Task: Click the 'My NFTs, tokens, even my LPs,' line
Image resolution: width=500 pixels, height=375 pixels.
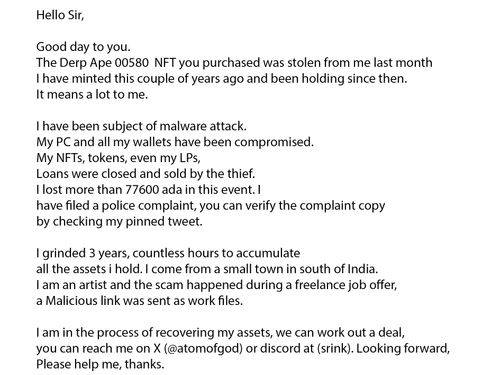Action: pos(118,158)
